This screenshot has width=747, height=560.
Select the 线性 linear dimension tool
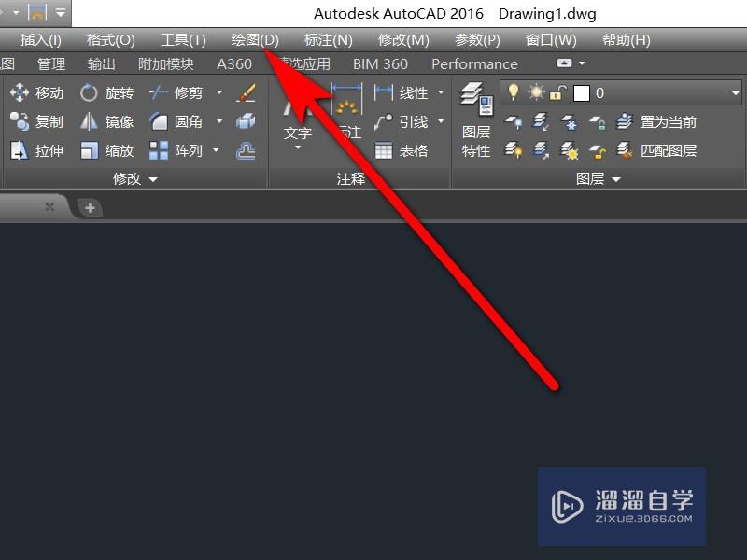[402, 92]
